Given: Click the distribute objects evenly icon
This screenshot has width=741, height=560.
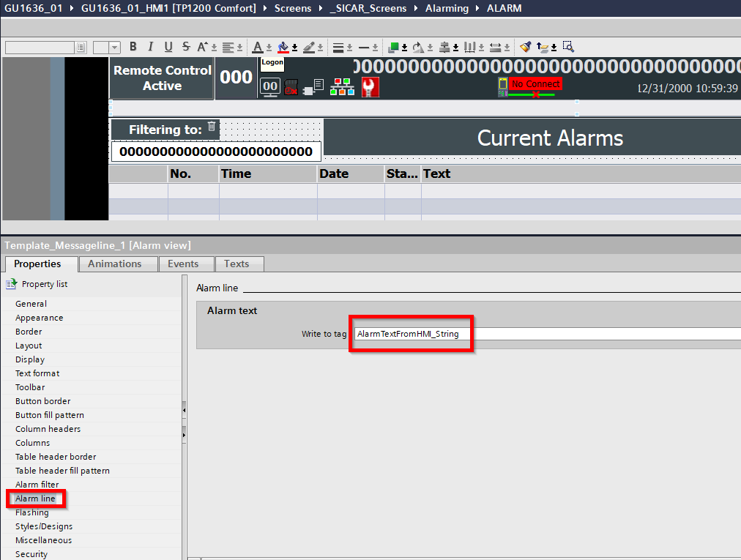Looking at the screenshot, I should (x=470, y=48).
